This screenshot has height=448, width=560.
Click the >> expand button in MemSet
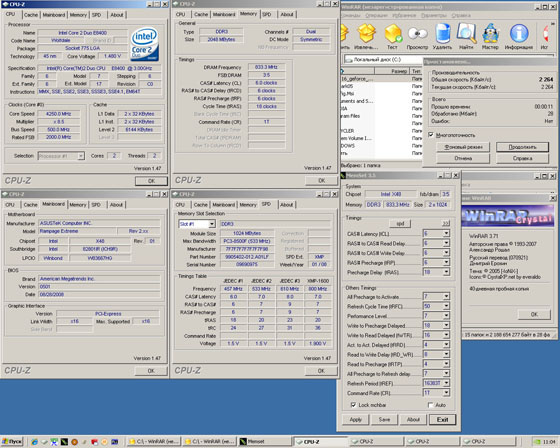tap(445, 224)
